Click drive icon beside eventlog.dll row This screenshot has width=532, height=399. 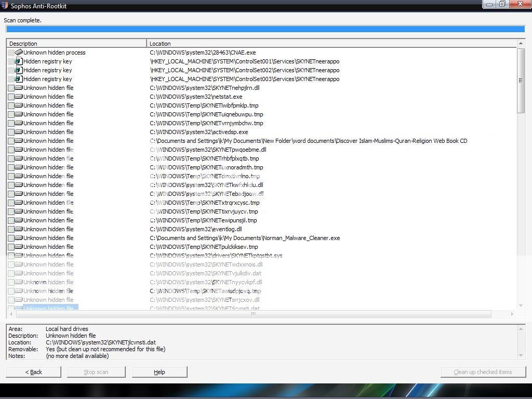tap(19, 229)
